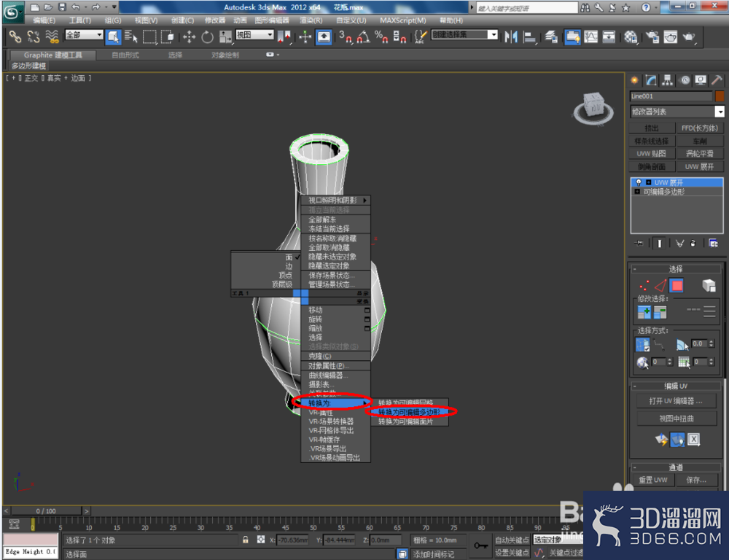Click the Align tool icon
This screenshot has height=560, width=729.
(529, 36)
